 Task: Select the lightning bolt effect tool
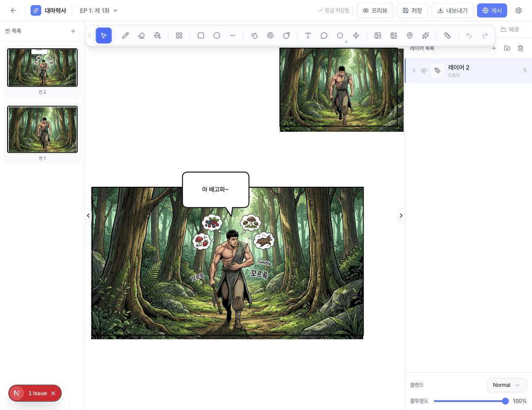356,35
